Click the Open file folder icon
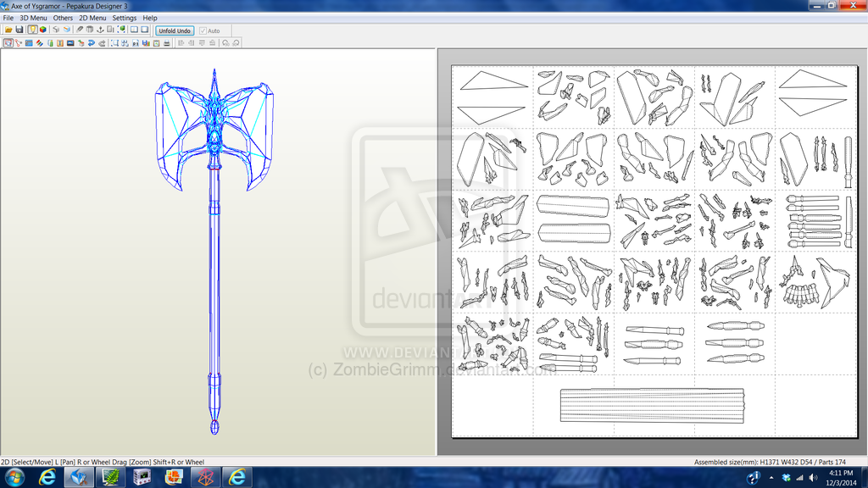Image resolution: width=868 pixels, height=488 pixels. [x=8, y=30]
